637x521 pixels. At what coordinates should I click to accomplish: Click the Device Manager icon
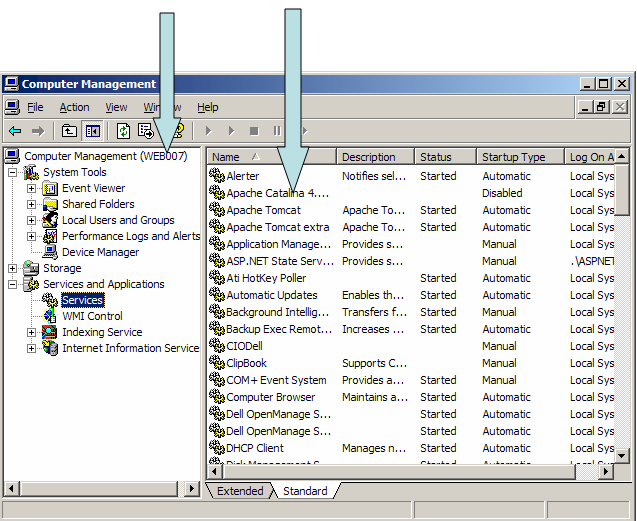tap(50, 252)
